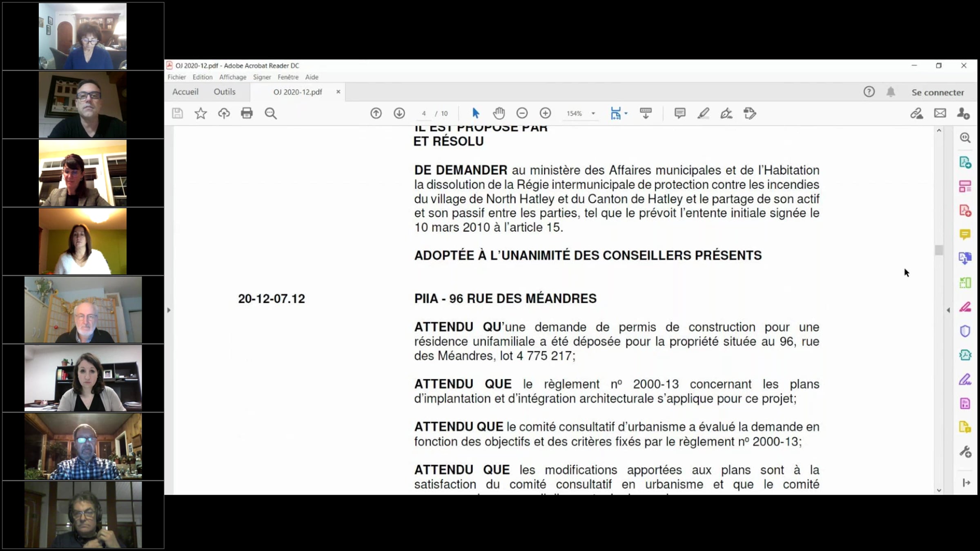Screen dimensions: 980x551
Task: Open the Find text magnifier tool
Action: (271, 113)
